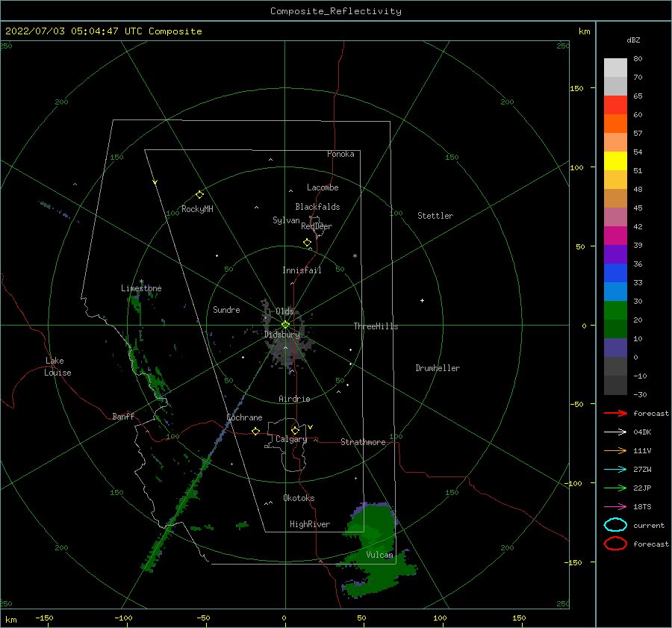Click the Sylvan label
Image resolution: width=672 pixels, height=628 pixels.
(286, 220)
